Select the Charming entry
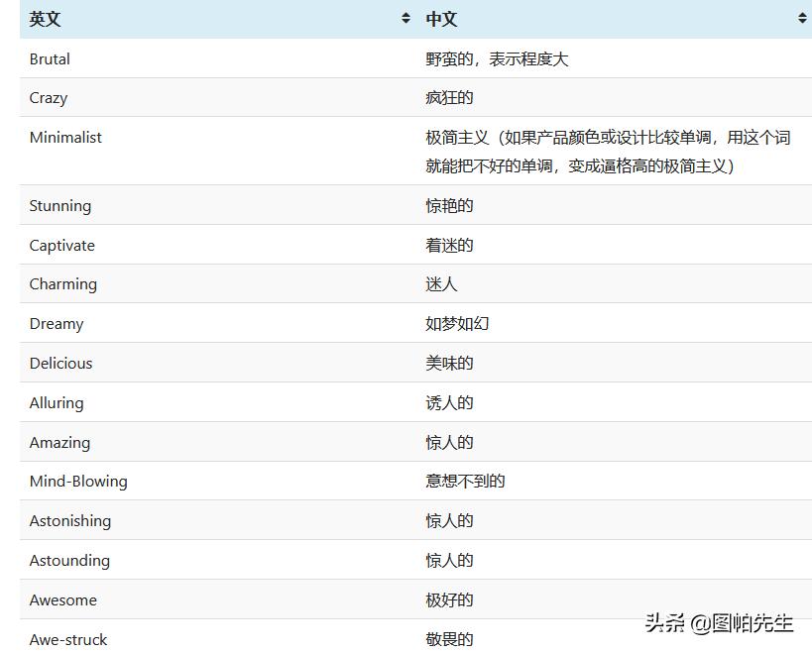 [x=63, y=283]
